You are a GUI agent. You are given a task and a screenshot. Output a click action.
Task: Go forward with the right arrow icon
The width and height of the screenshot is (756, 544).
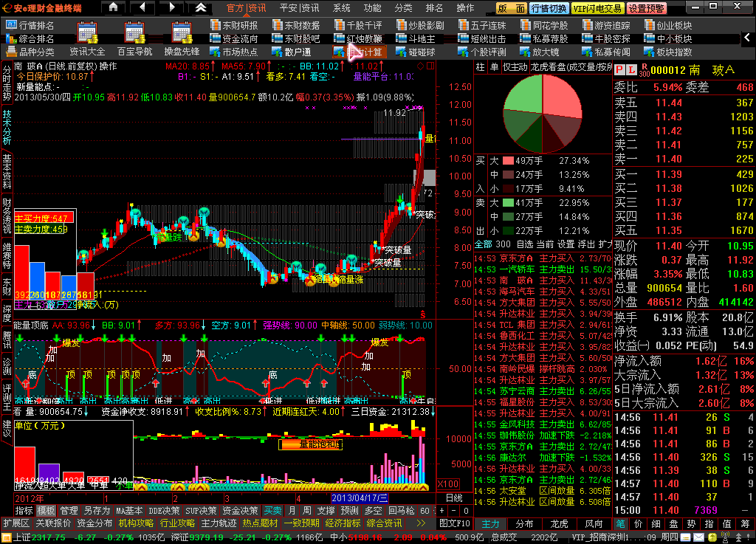click(x=172, y=7)
